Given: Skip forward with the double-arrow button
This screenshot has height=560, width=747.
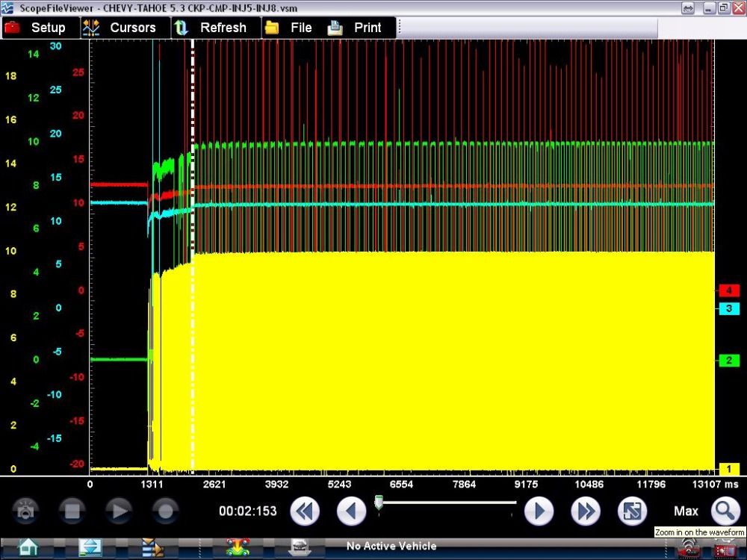Looking at the screenshot, I should click(x=586, y=511).
